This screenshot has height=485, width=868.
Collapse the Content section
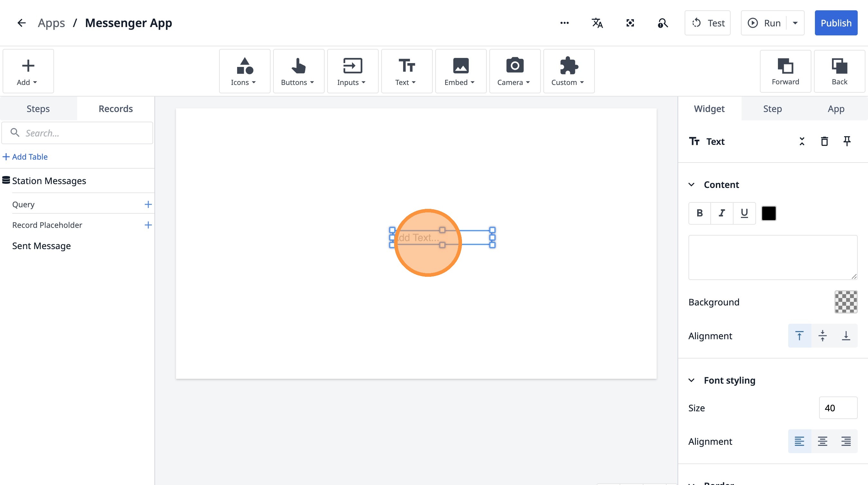[x=691, y=185]
